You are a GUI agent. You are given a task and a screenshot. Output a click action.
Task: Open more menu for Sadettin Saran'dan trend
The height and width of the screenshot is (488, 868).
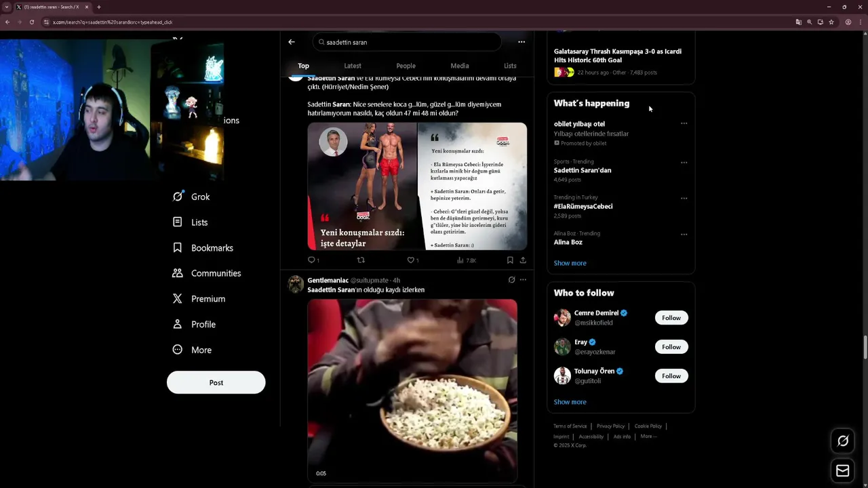[684, 163]
